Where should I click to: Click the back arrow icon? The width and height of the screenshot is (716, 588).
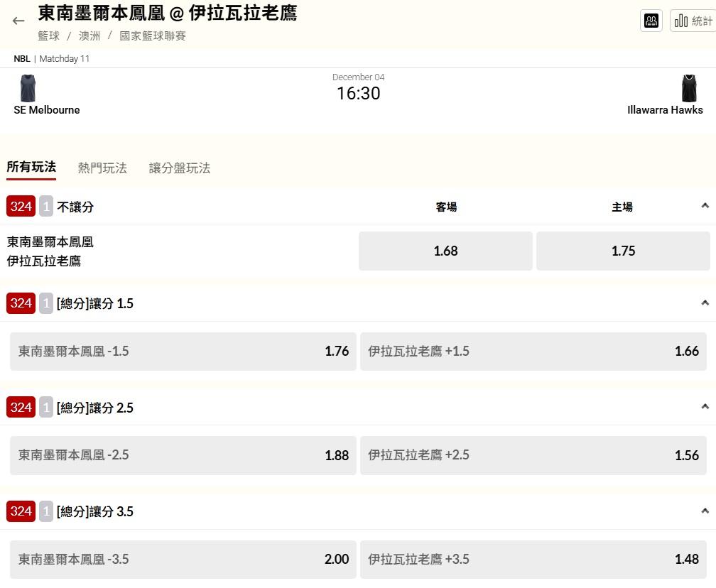(18, 21)
